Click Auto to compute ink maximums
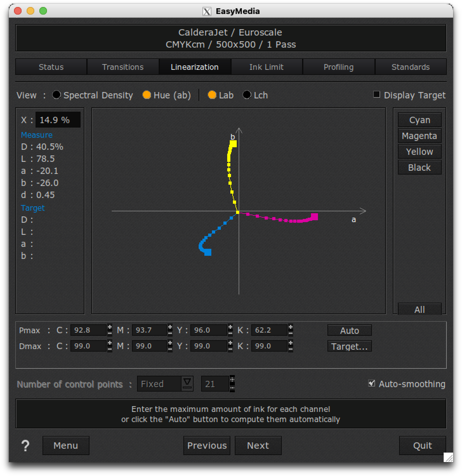The width and height of the screenshot is (462, 476). 349,330
